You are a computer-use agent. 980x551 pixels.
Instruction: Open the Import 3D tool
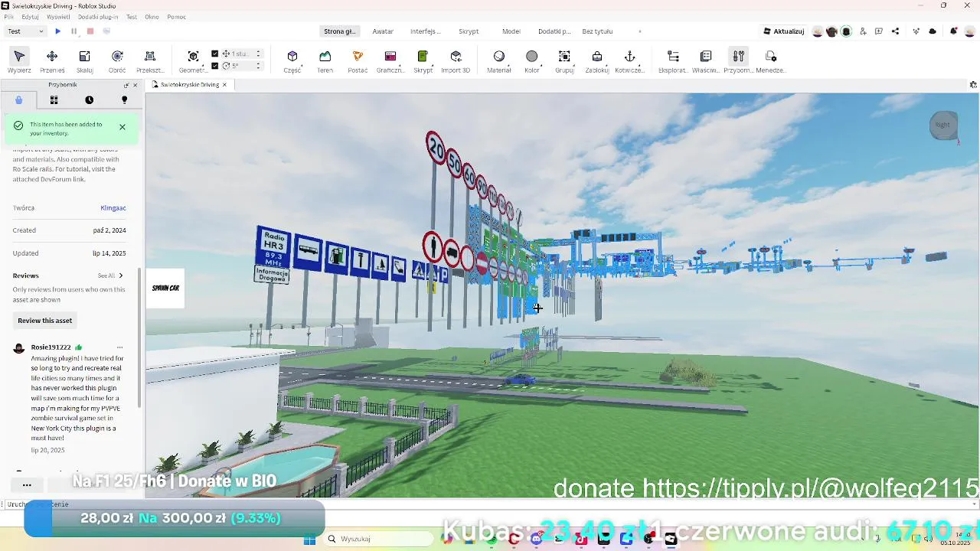click(456, 60)
